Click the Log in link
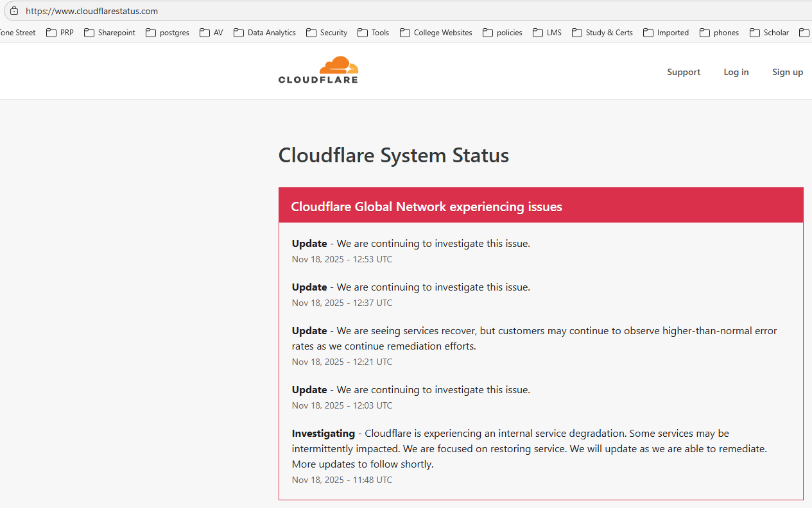 coord(736,72)
